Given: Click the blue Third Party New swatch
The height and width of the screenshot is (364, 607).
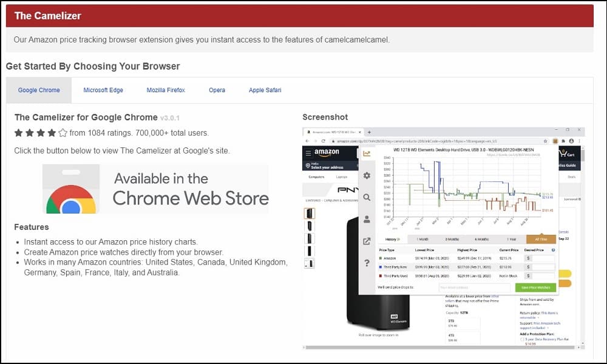Looking at the screenshot, I should click(381, 268).
